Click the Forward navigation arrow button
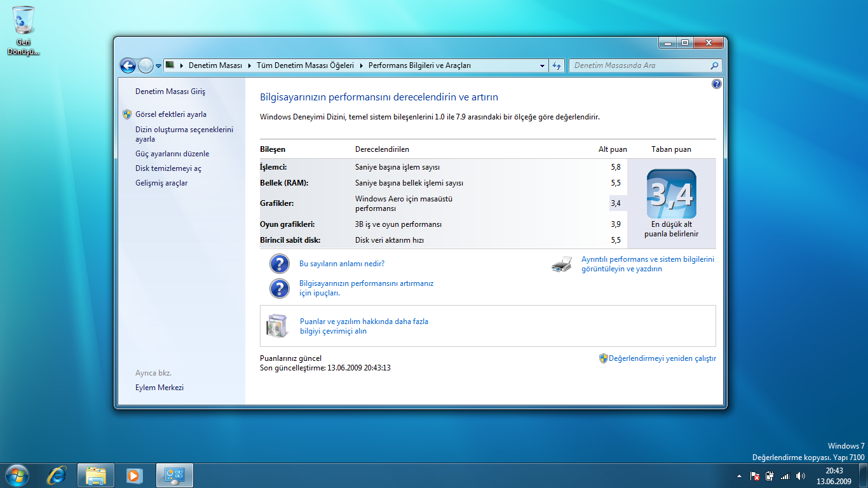The height and width of the screenshot is (488, 868). tap(146, 65)
